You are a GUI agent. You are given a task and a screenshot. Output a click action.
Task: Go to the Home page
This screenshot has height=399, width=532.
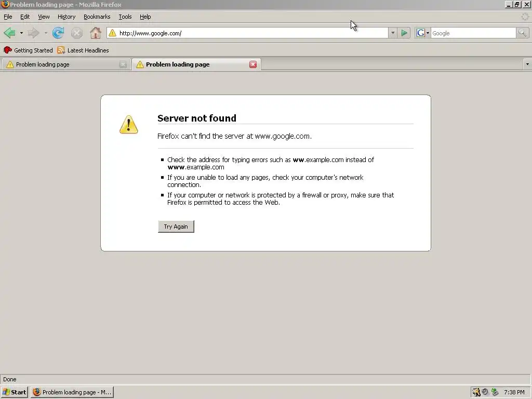pyautogui.click(x=96, y=33)
